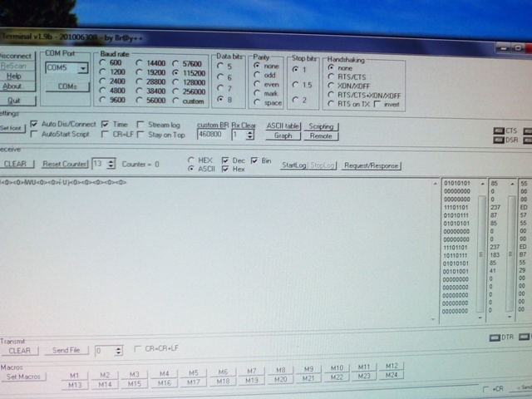The height and width of the screenshot is (399, 532).
Task: Click the Send File button
Action: [66, 351]
